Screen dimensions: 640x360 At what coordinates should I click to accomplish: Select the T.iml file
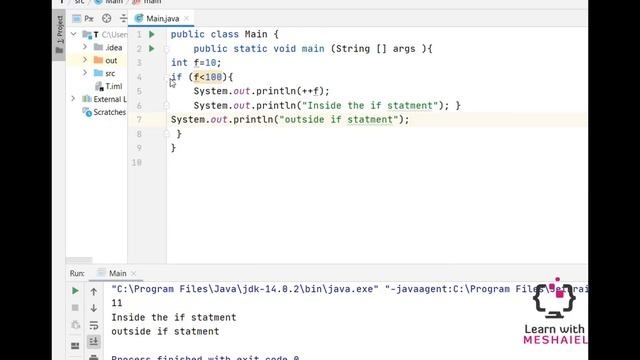pyautogui.click(x=109, y=86)
